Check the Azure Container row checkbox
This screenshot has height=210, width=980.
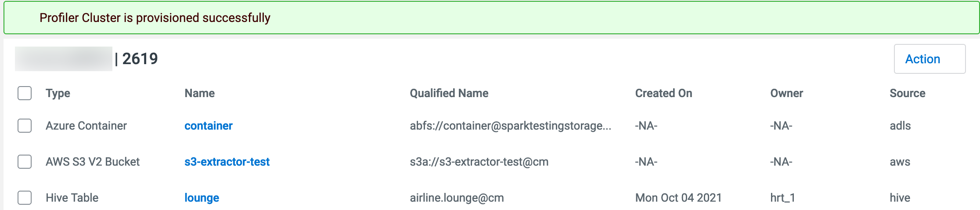click(x=25, y=126)
